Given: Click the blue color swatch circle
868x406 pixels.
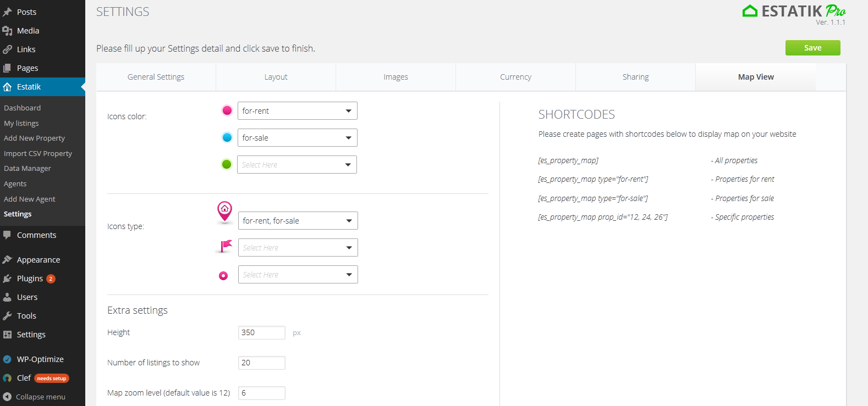Looking at the screenshot, I should point(227,137).
